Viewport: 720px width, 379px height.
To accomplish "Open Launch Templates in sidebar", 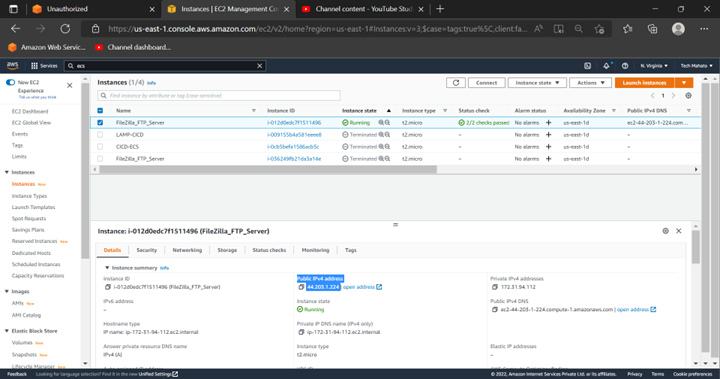I will tap(34, 207).
